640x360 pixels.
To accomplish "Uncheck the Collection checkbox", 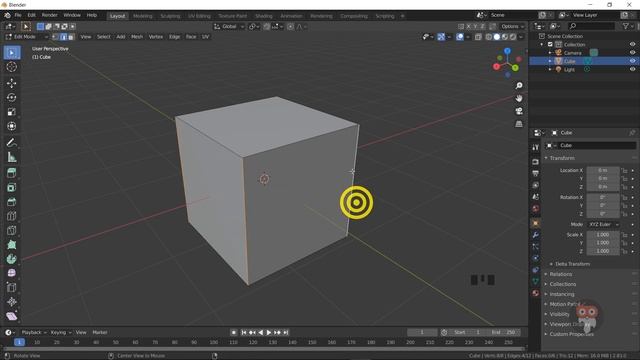I will coord(550,44).
